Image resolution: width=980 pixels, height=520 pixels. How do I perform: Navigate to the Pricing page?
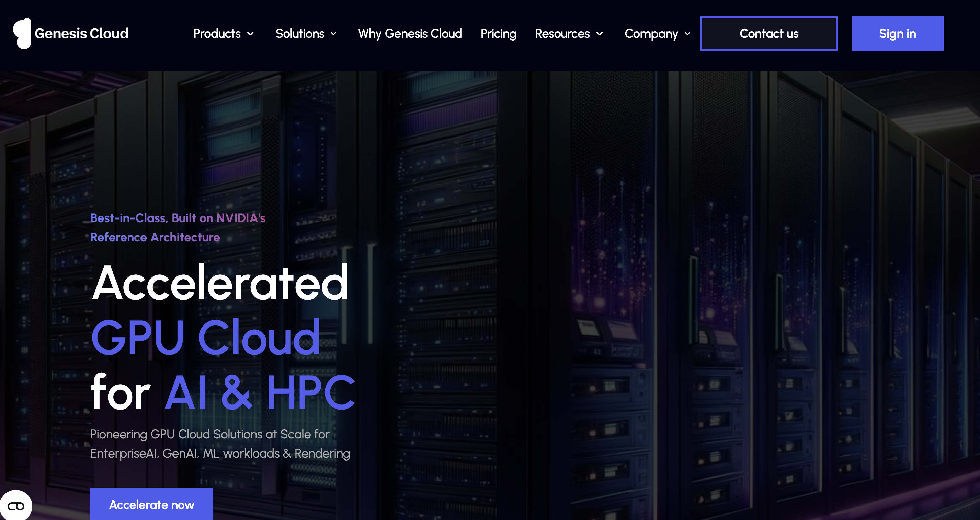pos(498,34)
